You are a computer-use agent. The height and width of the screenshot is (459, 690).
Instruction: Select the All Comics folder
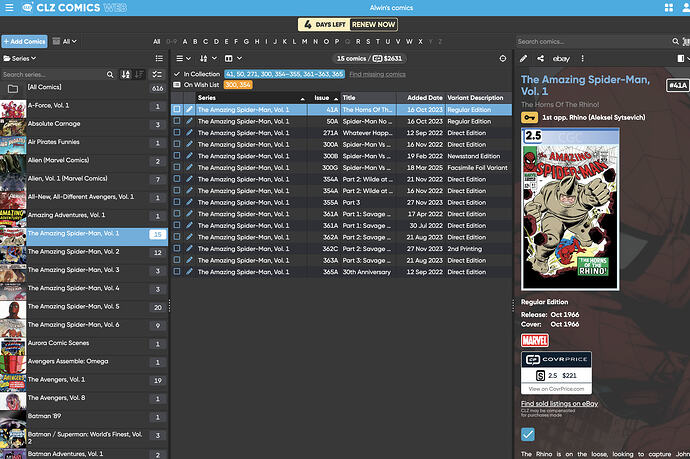pos(84,88)
